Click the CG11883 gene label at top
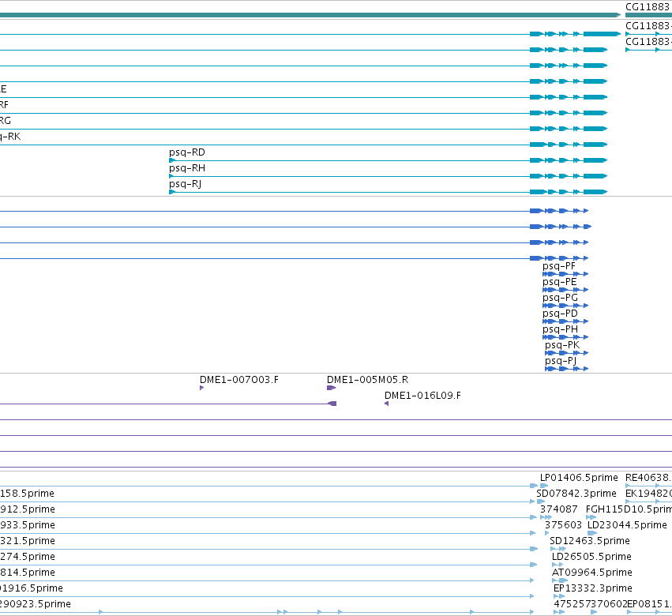672x616 pixels. pos(648,7)
